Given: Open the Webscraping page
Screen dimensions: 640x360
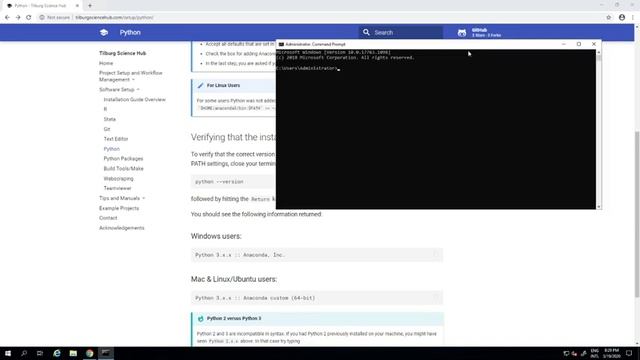Looking at the screenshot, I should coord(118,178).
